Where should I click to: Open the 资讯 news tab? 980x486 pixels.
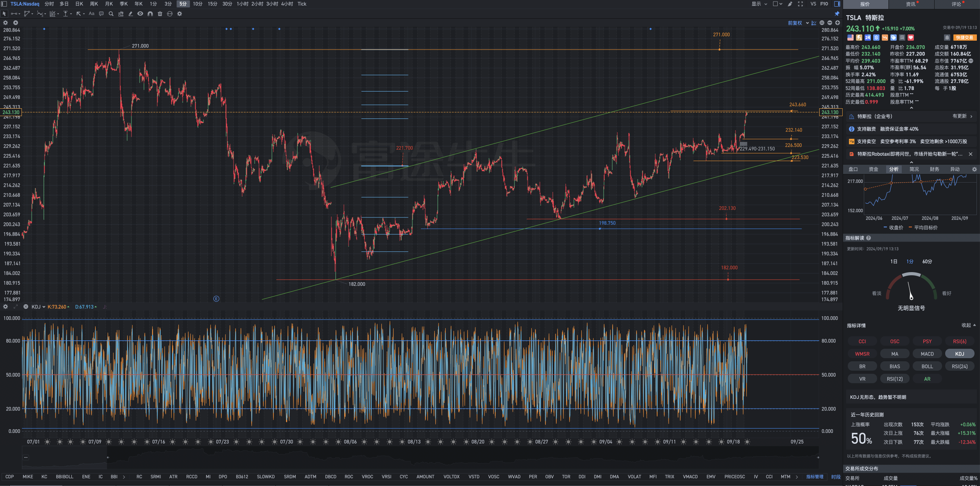pyautogui.click(x=911, y=4)
